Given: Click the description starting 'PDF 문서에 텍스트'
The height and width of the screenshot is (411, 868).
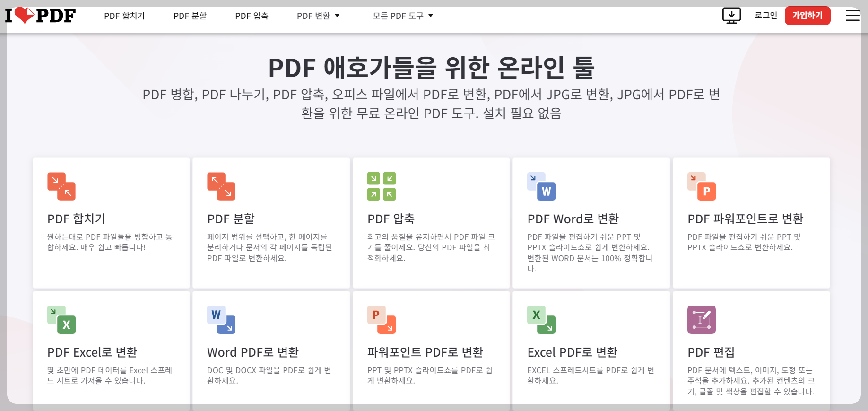Looking at the screenshot, I should pos(751,381).
